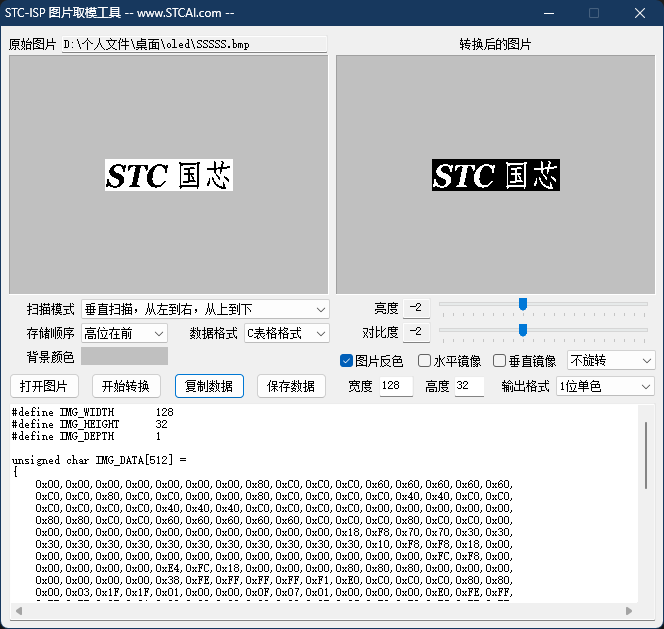Click the line '#define IMG_HEIGHT 32'
Screen dimensions: 664x629
89,424
